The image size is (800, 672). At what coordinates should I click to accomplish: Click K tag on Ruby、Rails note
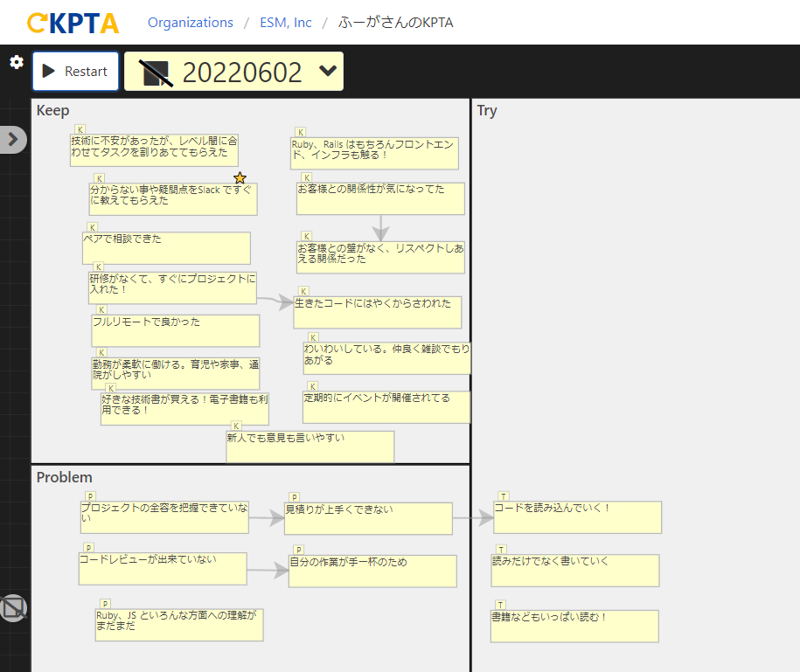[x=301, y=133]
